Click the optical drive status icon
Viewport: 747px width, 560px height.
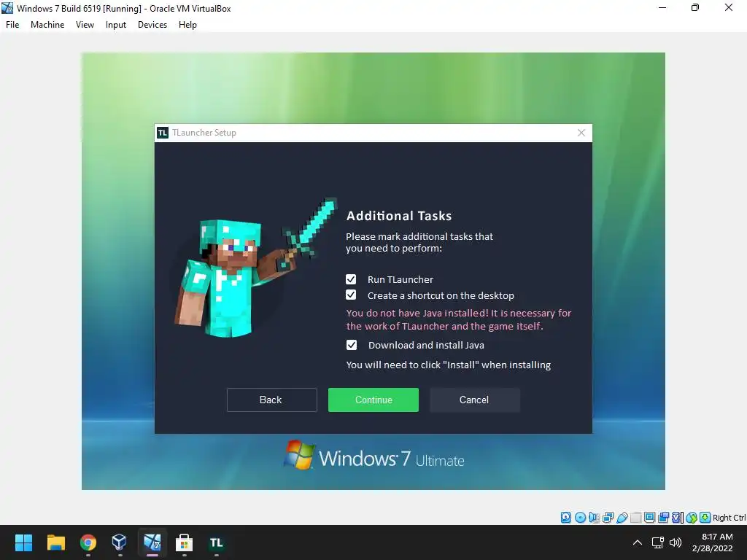point(580,518)
